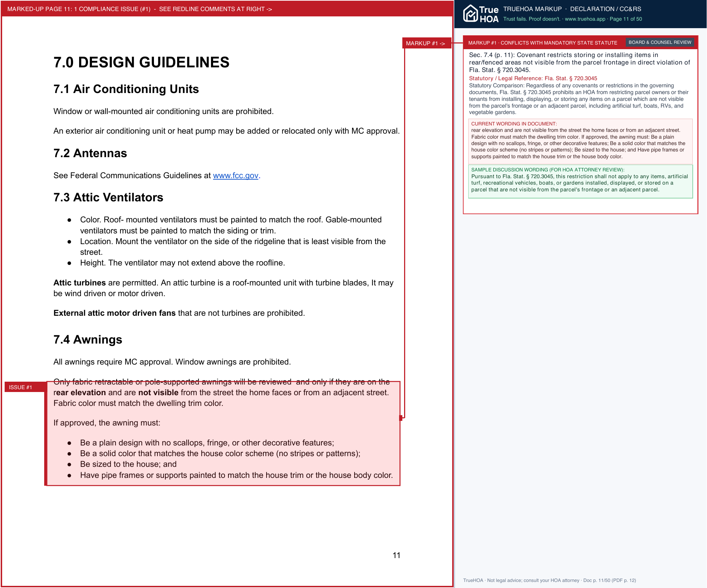The image size is (707, 588).
Task: Click the line If approved, the awning must:
Action: (x=107, y=423)
